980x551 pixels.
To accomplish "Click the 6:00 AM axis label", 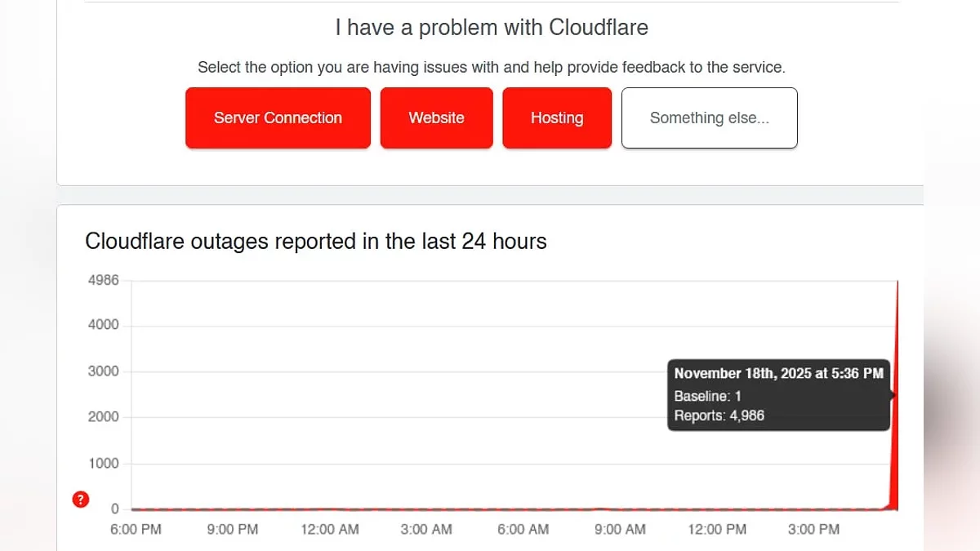I will coord(523,529).
